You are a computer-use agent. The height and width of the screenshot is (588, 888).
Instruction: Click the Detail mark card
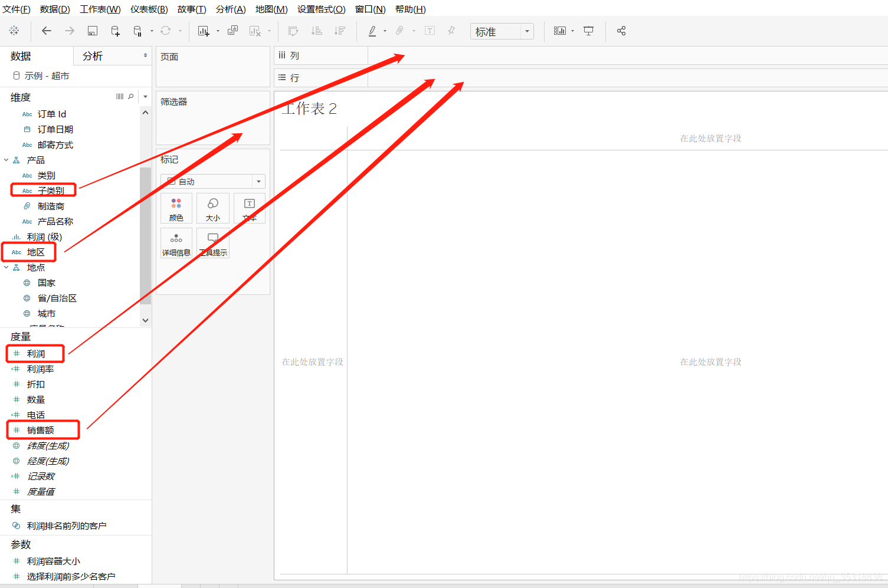[x=176, y=242]
